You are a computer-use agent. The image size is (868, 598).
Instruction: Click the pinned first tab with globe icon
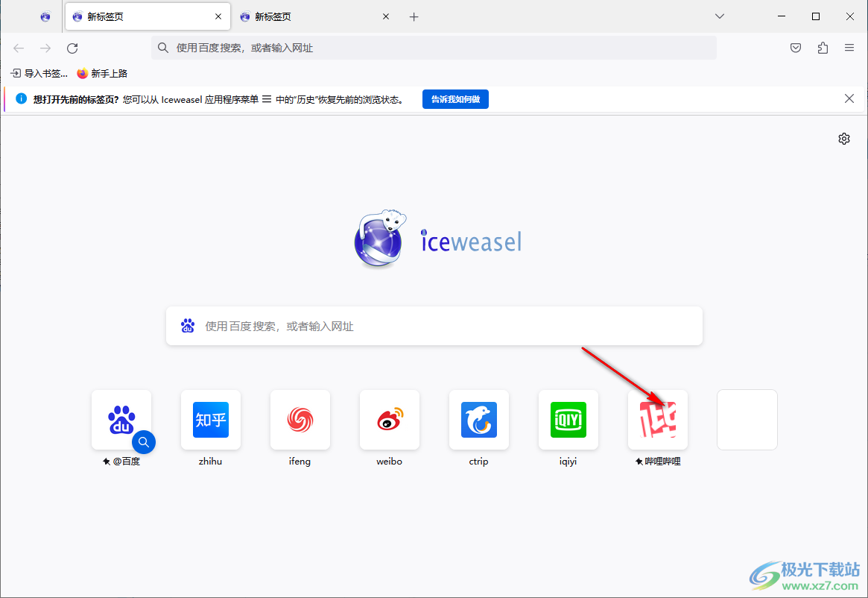(45, 16)
